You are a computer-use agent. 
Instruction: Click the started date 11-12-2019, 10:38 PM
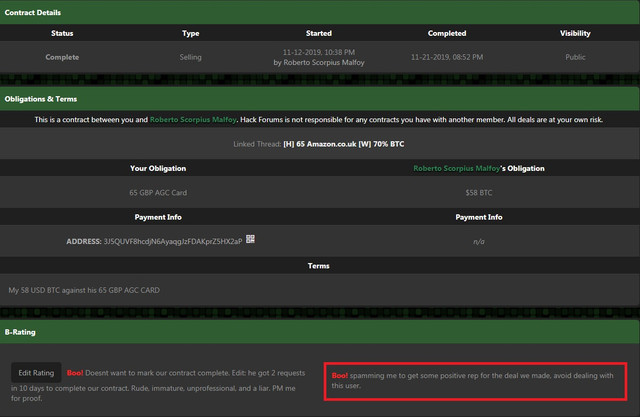pos(319,52)
